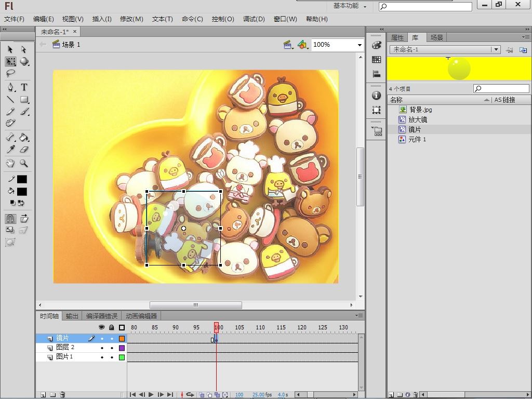Open the Transform panel icon
The height and width of the screenshot is (399, 532).
click(x=376, y=110)
